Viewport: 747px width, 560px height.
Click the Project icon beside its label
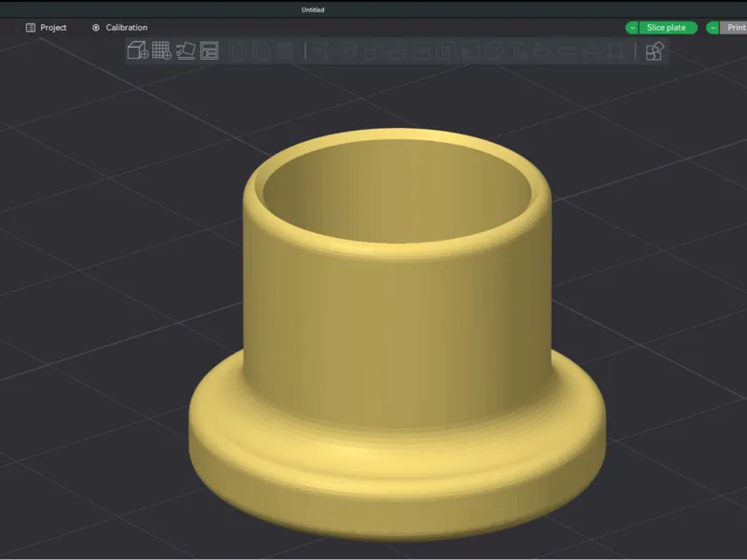(x=31, y=28)
